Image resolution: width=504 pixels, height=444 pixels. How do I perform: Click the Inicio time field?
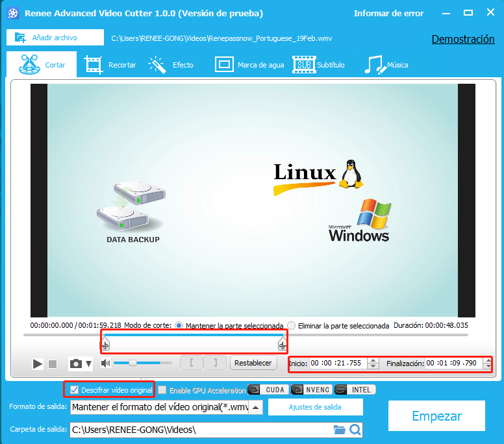tap(338, 364)
